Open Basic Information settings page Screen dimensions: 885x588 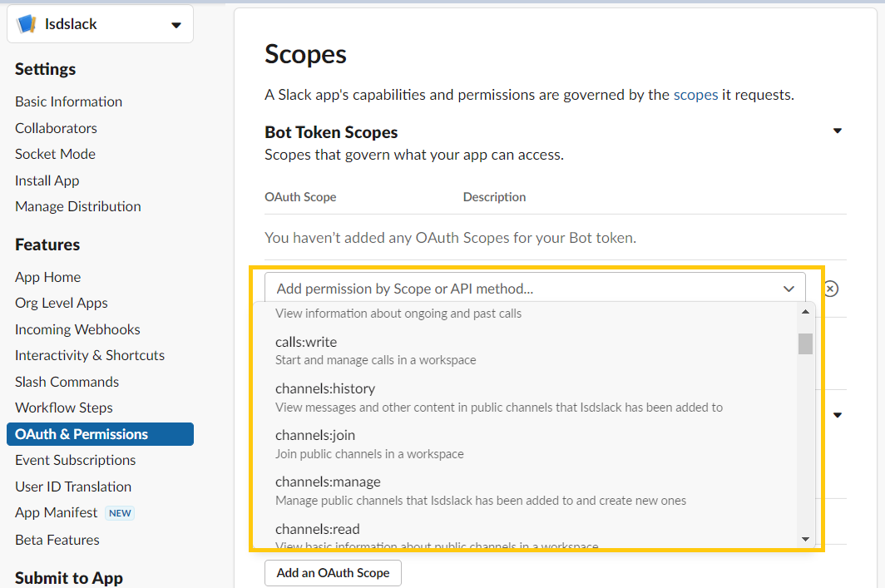pos(68,101)
